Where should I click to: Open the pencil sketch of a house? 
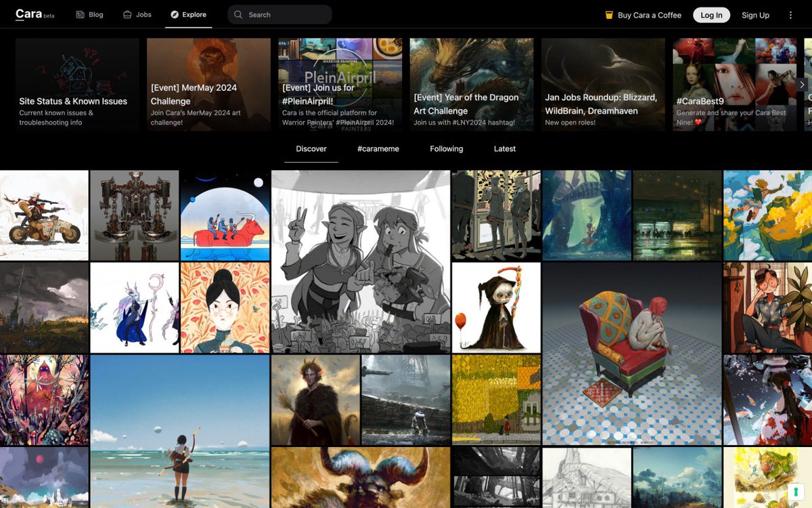(x=587, y=478)
